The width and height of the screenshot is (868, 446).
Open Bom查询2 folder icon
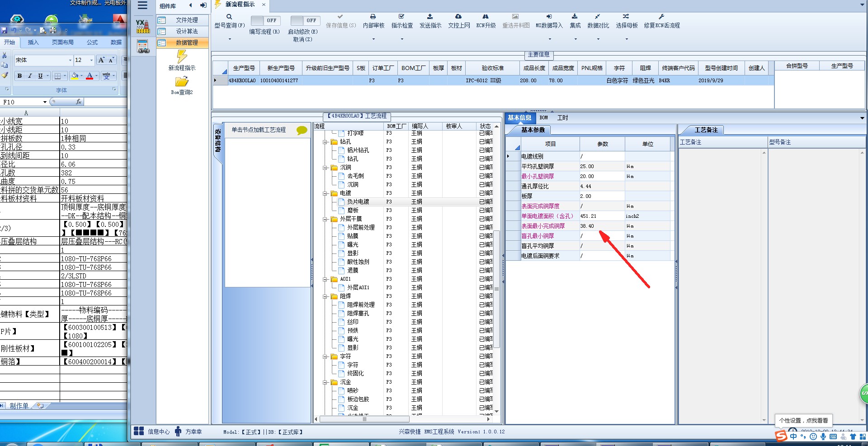tap(182, 82)
